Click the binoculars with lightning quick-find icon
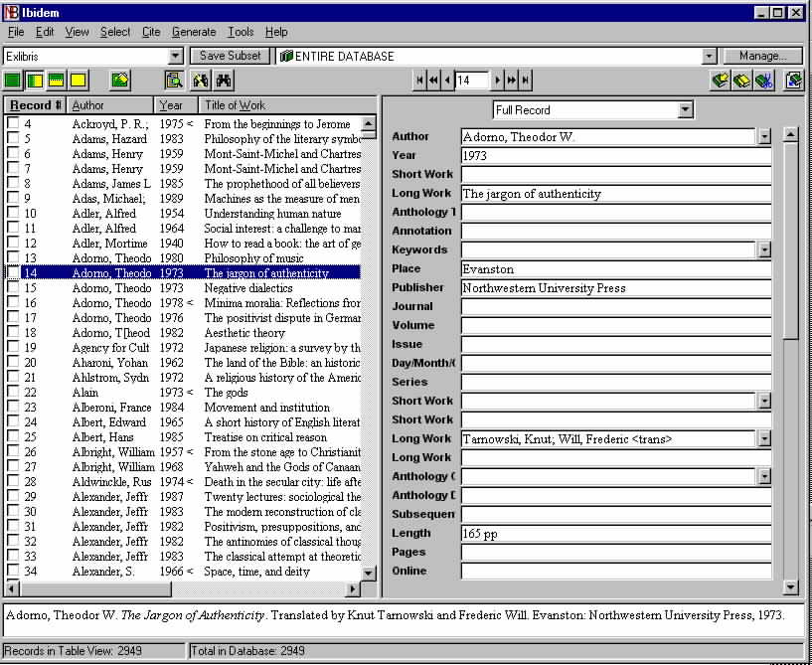This screenshot has width=812, height=665. [201, 81]
